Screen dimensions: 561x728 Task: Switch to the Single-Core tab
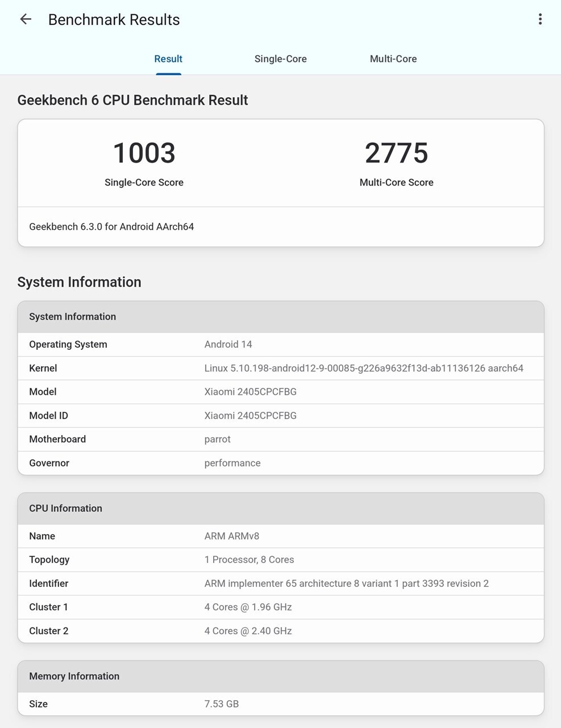point(280,59)
